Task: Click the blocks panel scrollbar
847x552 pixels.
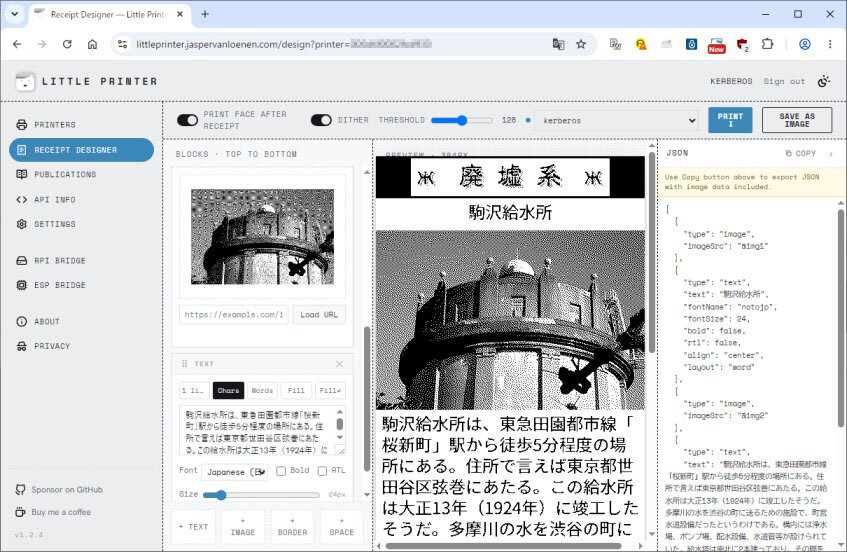Action: click(367, 399)
